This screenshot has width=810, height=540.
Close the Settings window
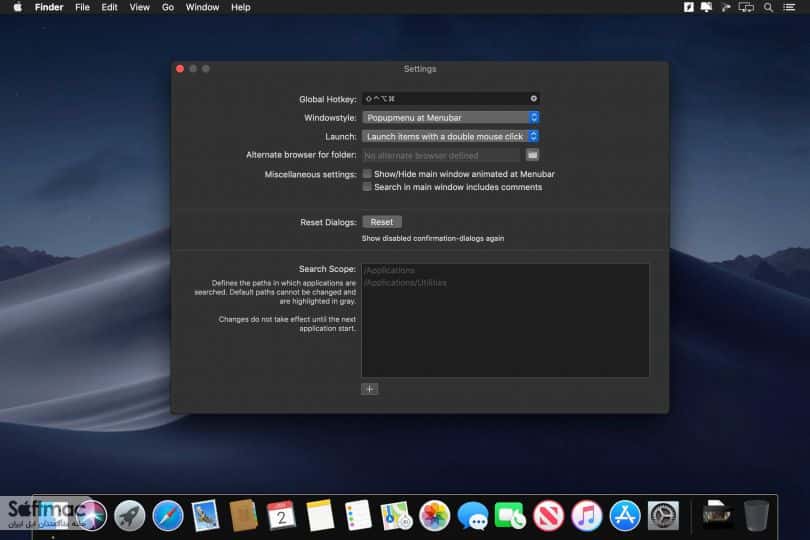180,69
